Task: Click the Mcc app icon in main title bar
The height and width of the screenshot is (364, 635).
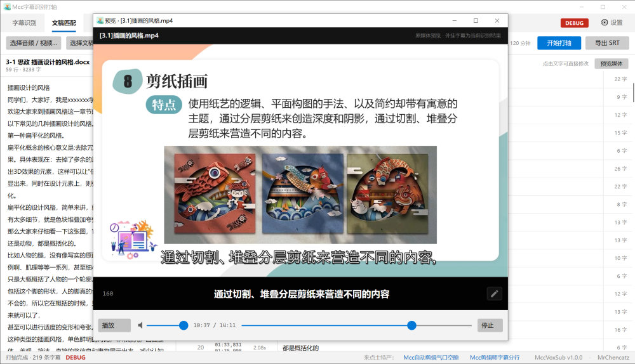Action: [7, 7]
